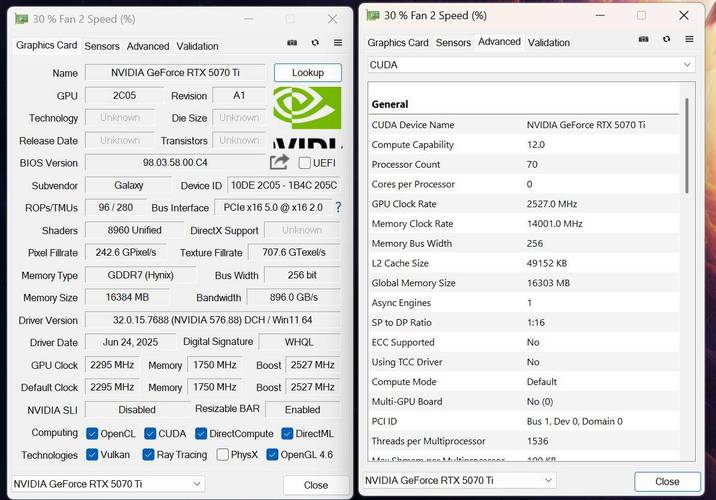Switch to Sensors tab in left window
Image resolution: width=716 pixels, height=500 pixels.
tap(102, 46)
